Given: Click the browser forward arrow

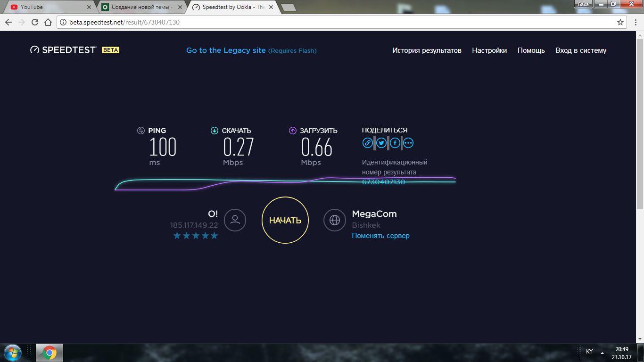Looking at the screenshot, I should [22, 22].
